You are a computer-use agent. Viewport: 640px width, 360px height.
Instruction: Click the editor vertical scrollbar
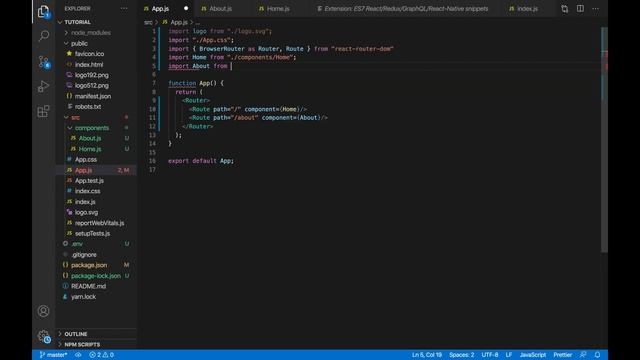[604, 140]
